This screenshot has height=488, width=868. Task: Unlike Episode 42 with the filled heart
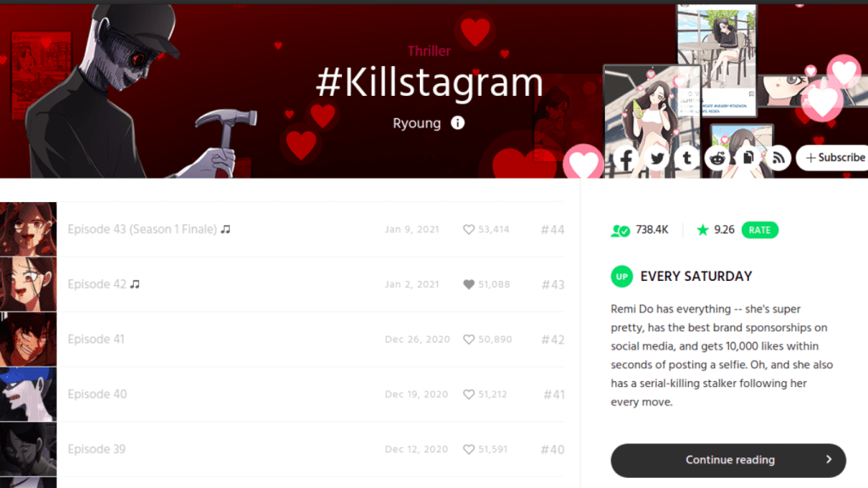(x=468, y=284)
